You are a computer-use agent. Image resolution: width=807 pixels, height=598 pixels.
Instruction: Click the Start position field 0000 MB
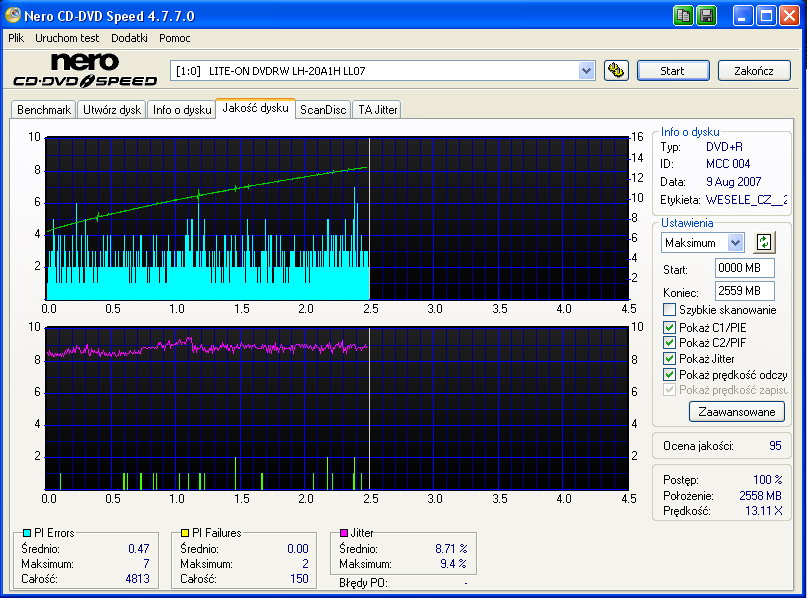(x=744, y=268)
